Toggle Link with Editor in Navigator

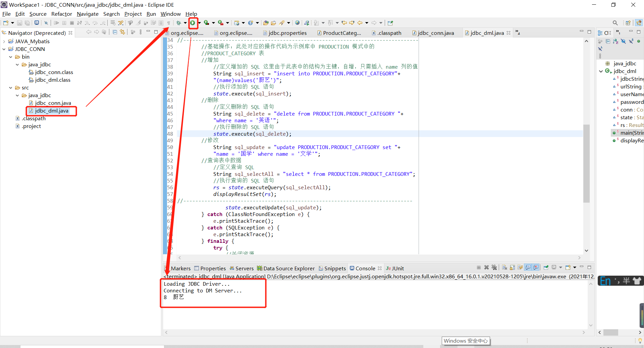pos(122,32)
